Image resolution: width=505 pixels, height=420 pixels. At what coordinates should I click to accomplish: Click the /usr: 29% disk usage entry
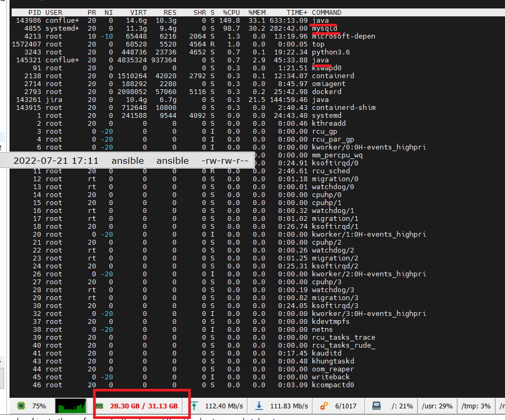pyautogui.click(x=437, y=406)
